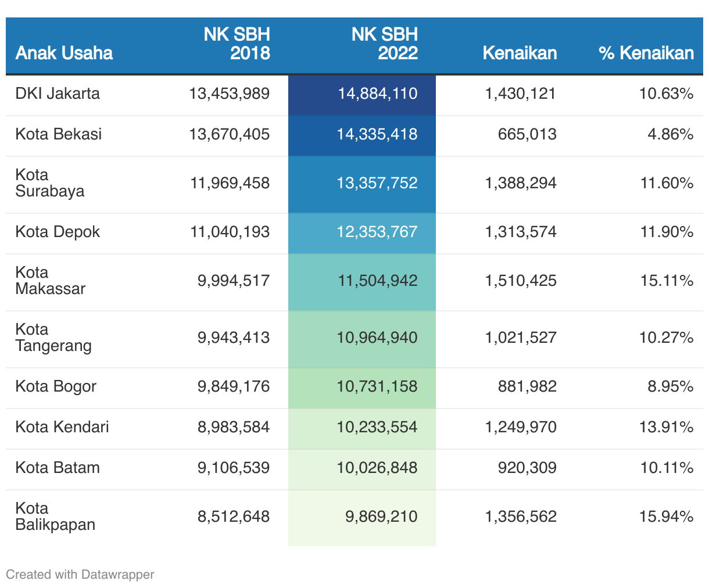Click the pale green 9,869,210 cell
The height and width of the screenshot is (588, 709).
point(381,517)
